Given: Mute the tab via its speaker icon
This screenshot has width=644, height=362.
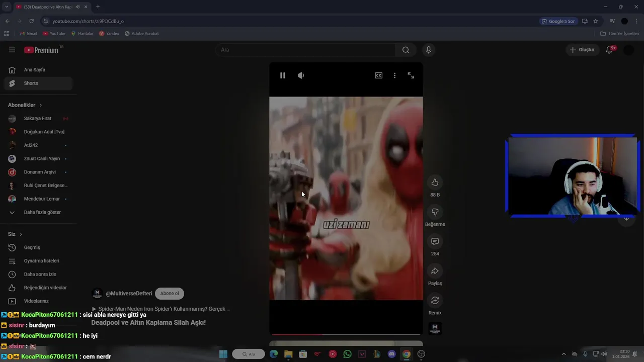Looking at the screenshot, I should click(x=77, y=7).
